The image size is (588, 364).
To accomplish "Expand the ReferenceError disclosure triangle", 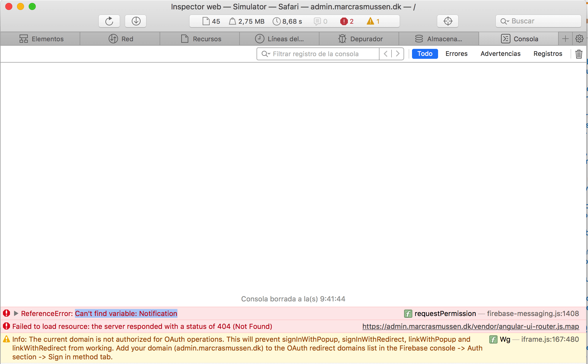I will 16,313.
